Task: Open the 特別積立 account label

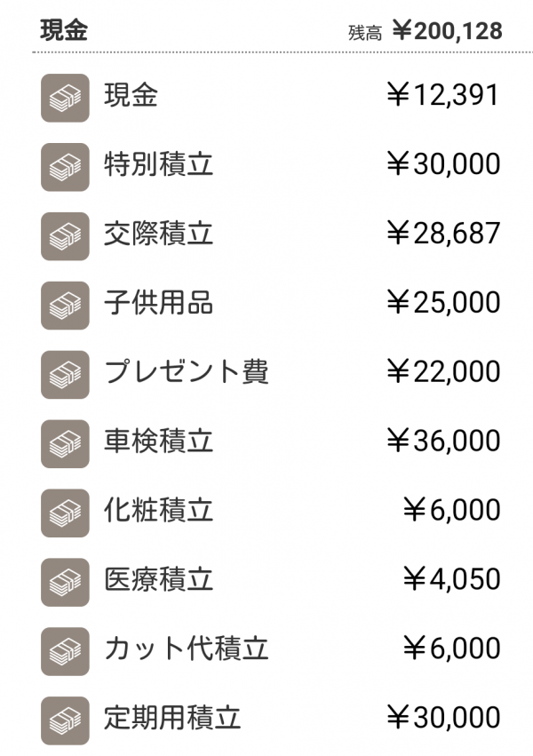Action: coord(158,164)
